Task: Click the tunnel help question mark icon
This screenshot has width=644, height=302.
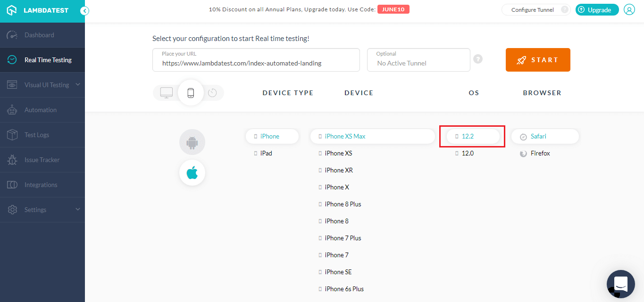Action: point(478,59)
